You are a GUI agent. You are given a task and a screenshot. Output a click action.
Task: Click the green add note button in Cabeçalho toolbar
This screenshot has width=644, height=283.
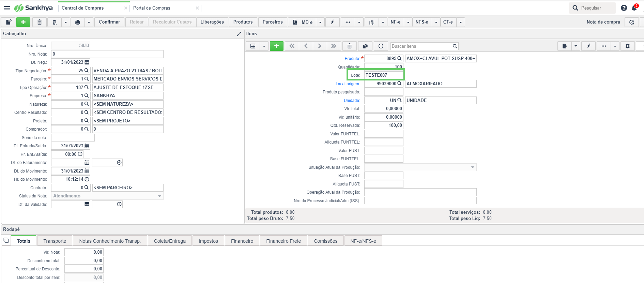click(x=23, y=22)
